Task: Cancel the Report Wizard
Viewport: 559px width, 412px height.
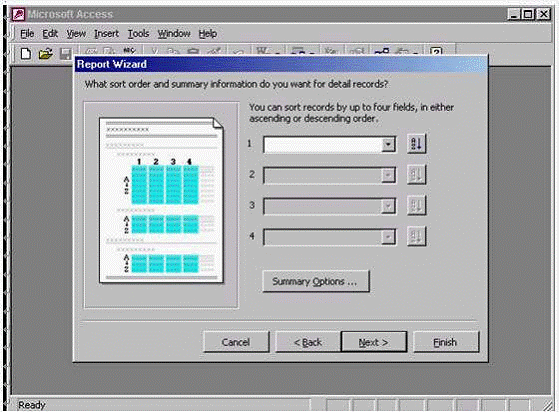Action: pyautogui.click(x=236, y=342)
